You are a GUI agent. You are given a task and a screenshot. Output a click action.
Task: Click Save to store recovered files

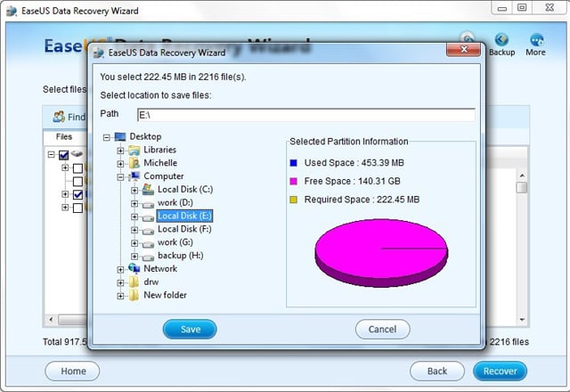pyautogui.click(x=190, y=329)
